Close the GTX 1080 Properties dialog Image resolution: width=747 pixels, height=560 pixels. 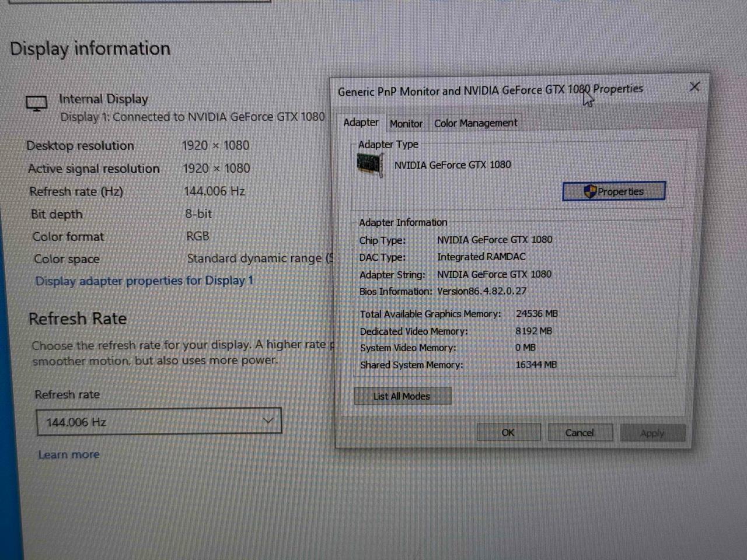(x=694, y=87)
